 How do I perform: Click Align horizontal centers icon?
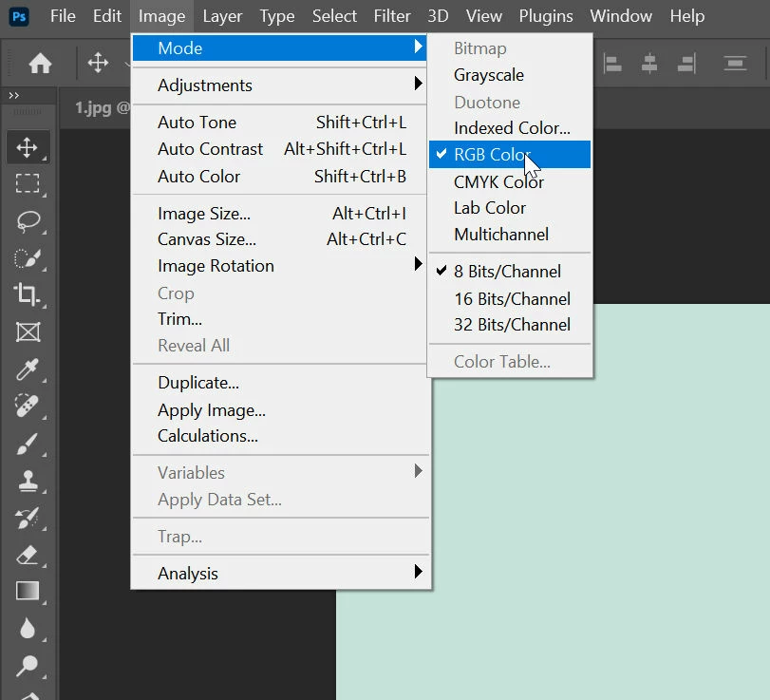649,64
